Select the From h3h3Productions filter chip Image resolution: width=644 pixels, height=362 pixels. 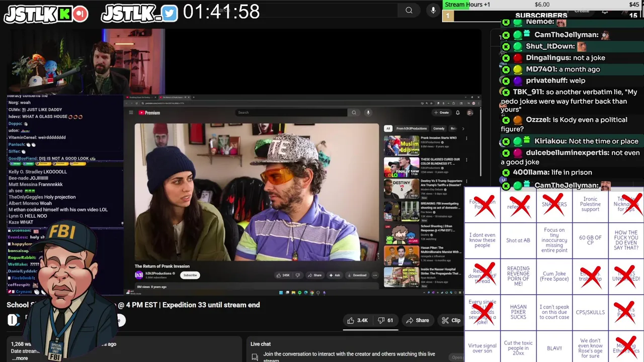click(412, 128)
